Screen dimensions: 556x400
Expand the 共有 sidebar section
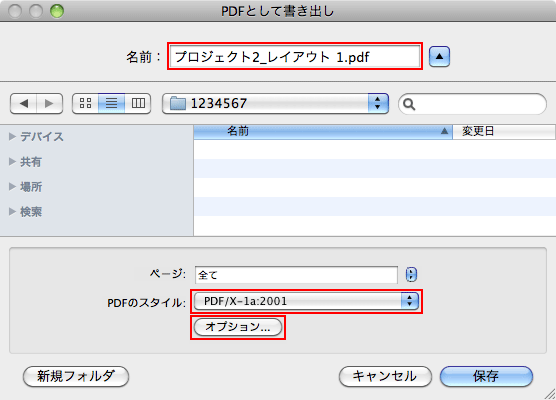click(x=12, y=162)
